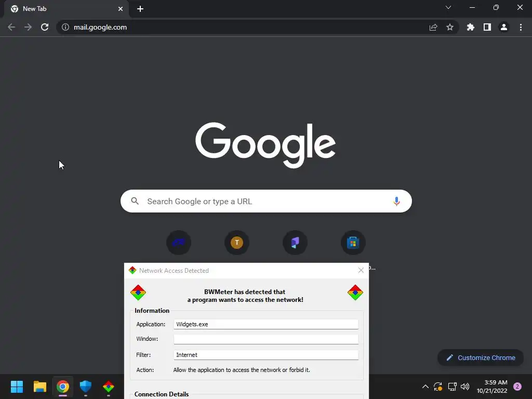Open the tab search chevron

pos(448,7)
